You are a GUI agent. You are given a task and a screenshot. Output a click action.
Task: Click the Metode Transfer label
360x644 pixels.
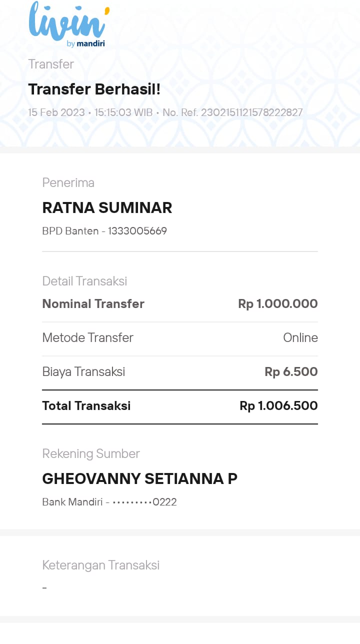[87, 338]
